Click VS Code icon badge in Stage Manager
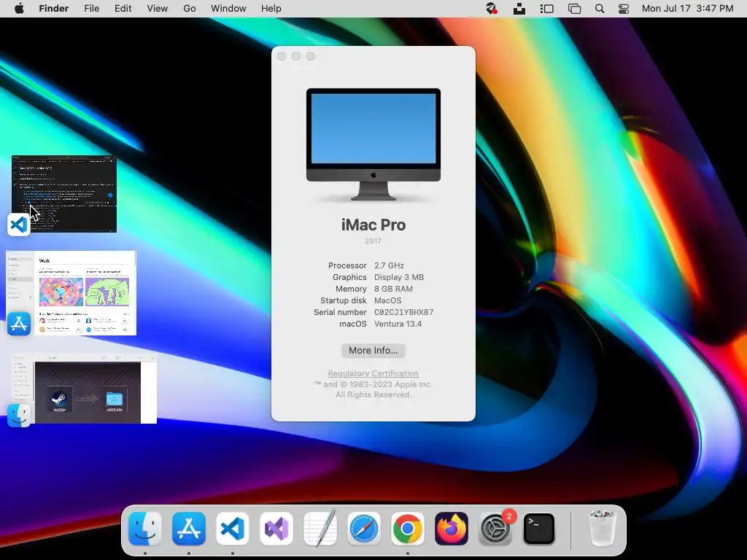 (x=18, y=225)
